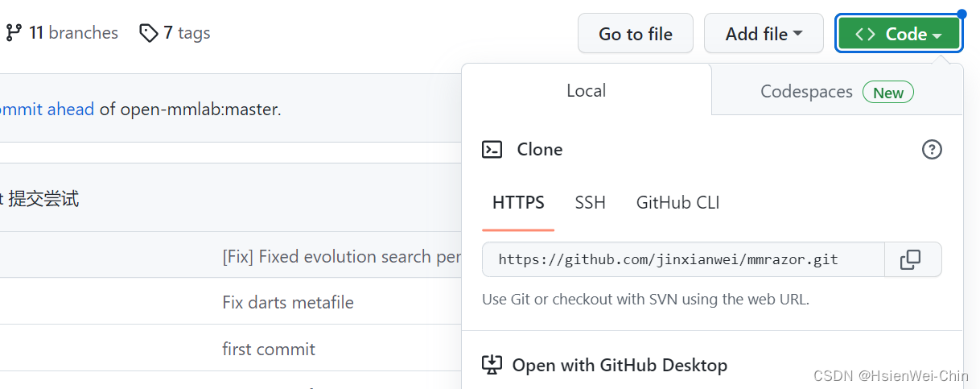Open the 'Fix darts metafile' commit message
Image resolution: width=980 pixels, height=389 pixels.
pyautogui.click(x=288, y=302)
